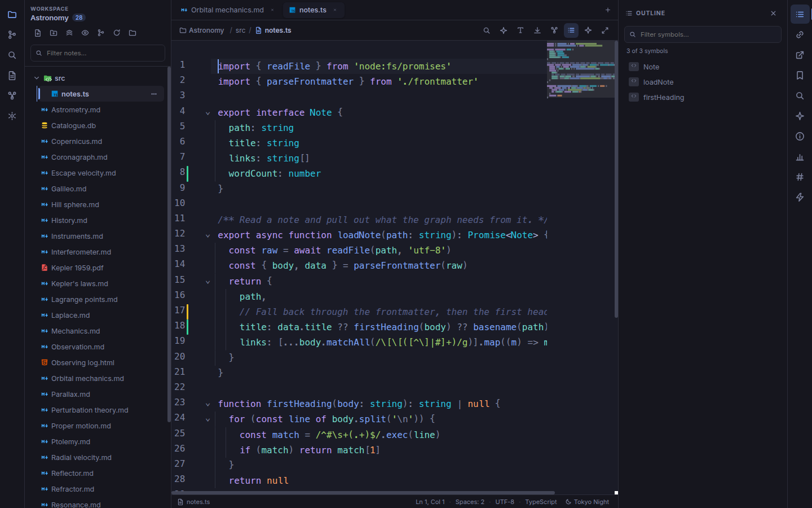This screenshot has width=812, height=508.
Task: Fold the for loop on line 24
Action: (x=208, y=419)
